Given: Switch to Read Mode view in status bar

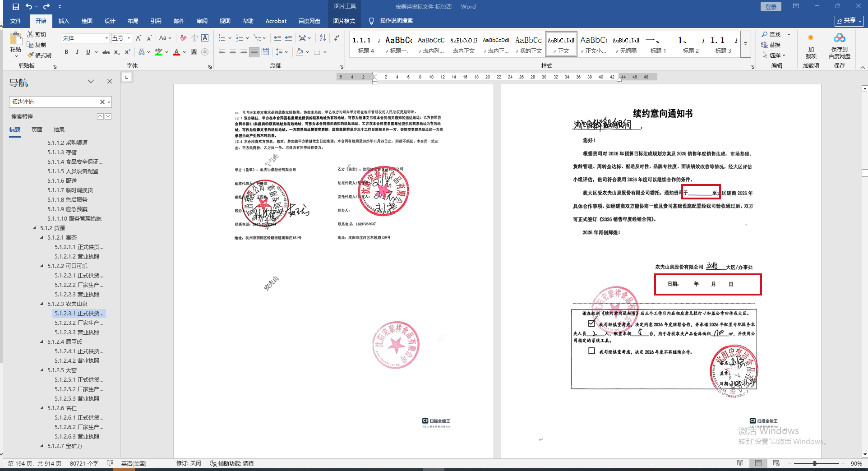Looking at the screenshot, I should 740,463.
